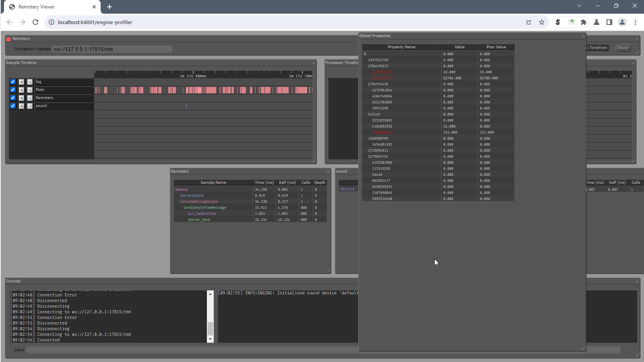Close the Global Properties window

point(583,36)
